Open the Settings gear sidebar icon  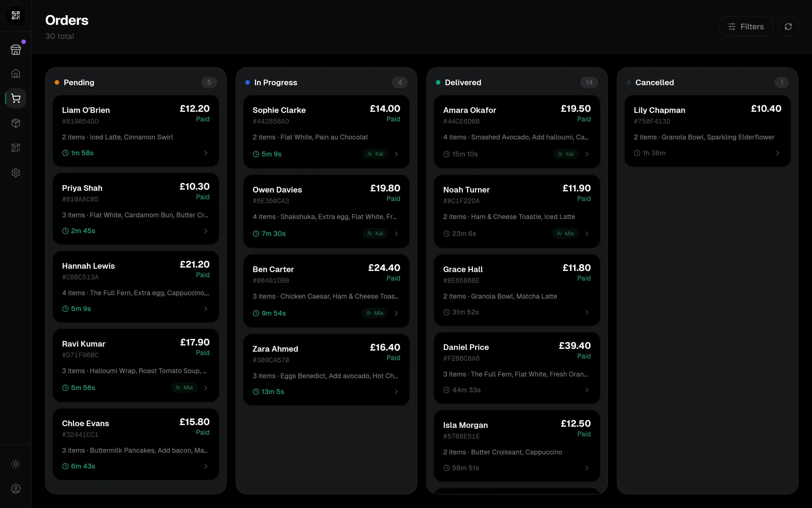coord(16,173)
